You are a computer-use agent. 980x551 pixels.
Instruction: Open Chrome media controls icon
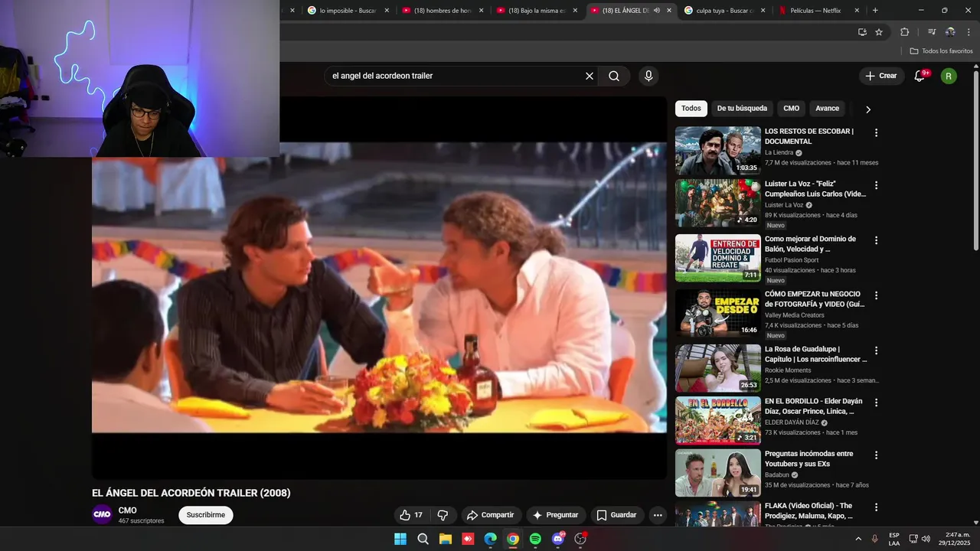coord(932,31)
